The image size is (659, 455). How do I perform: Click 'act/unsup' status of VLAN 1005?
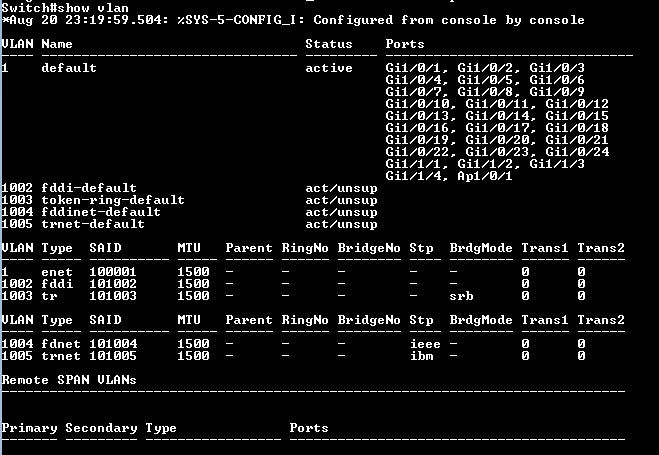(x=341, y=224)
